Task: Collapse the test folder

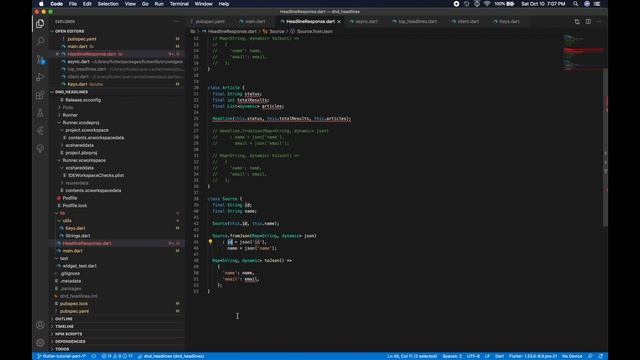Action: click(64, 258)
